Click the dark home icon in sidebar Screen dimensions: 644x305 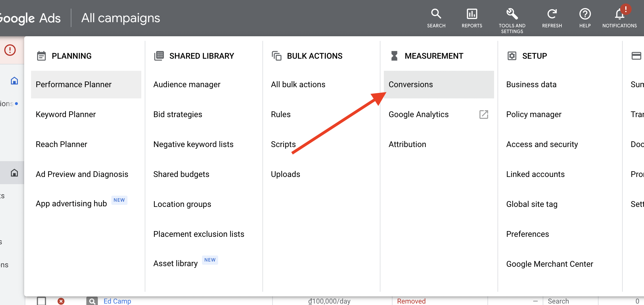tap(14, 173)
